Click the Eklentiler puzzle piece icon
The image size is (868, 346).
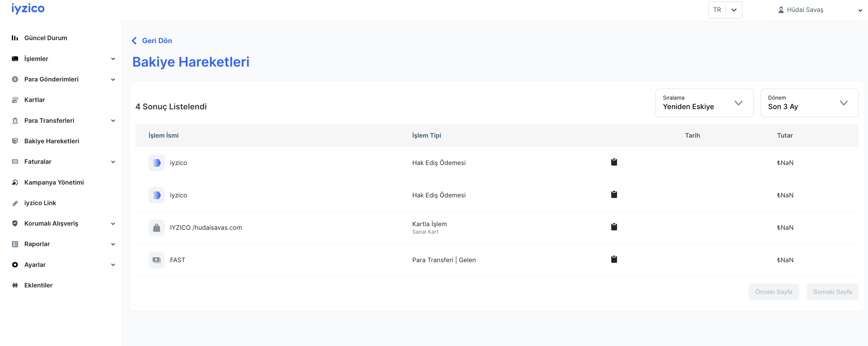tap(15, 285)
